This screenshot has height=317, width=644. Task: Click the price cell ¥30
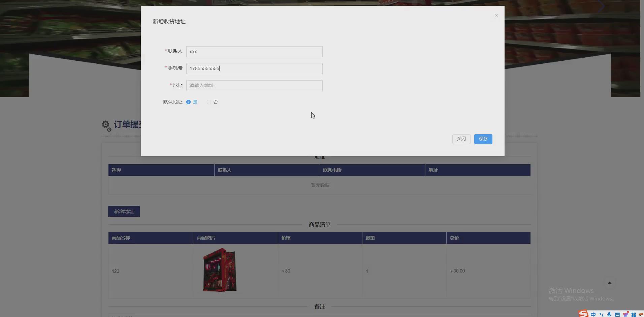pos(320,271)
